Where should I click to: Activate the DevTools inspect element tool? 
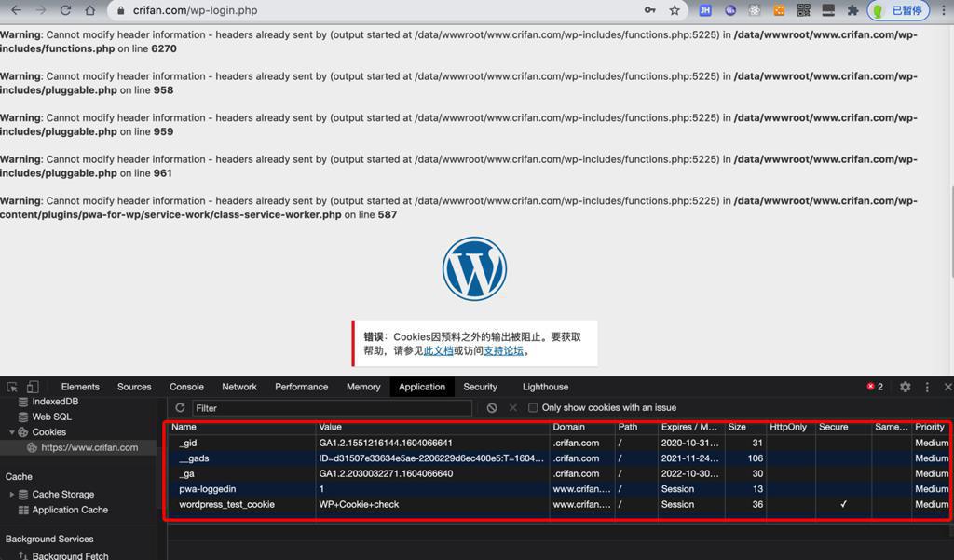point(11,387)
